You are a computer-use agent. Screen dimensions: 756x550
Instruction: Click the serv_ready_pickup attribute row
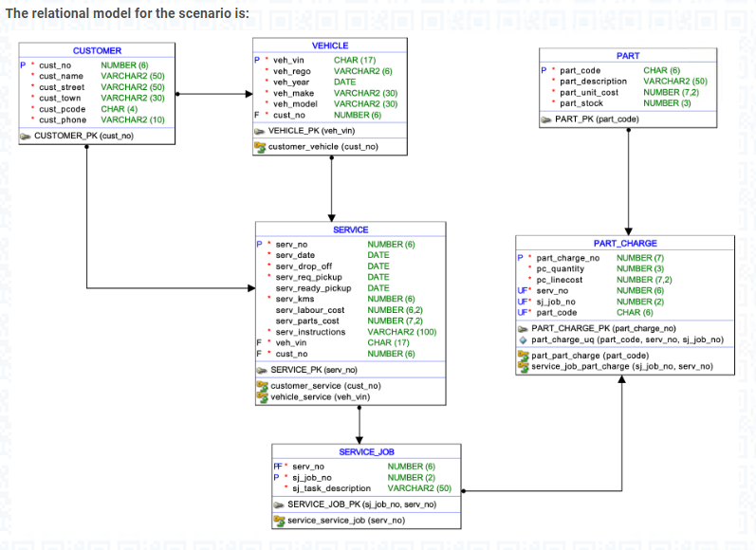(351, 287)
